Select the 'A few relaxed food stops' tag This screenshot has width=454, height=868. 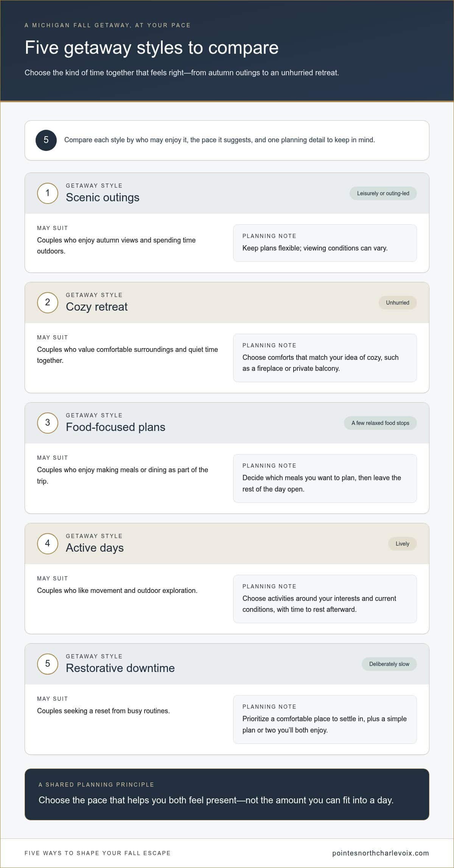pos(380,423)
